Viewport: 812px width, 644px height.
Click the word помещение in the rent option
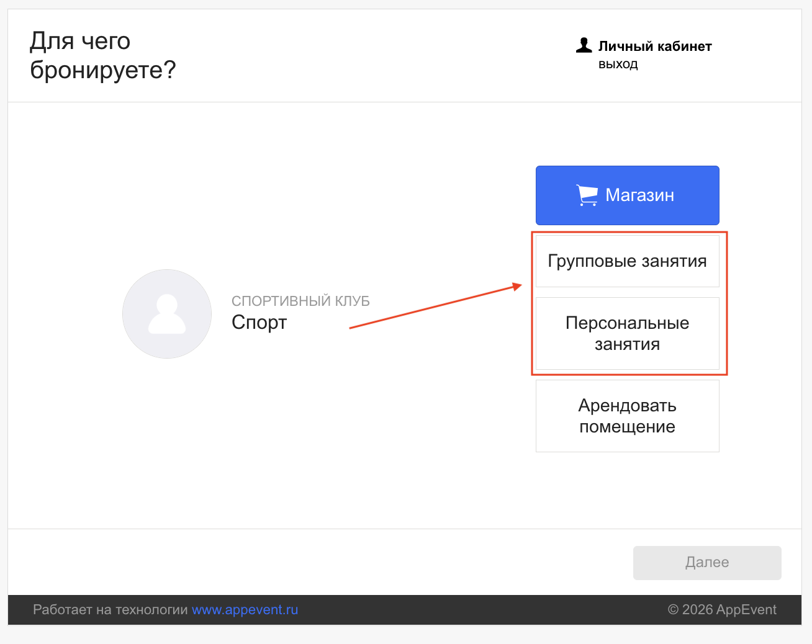click(627, 427)
